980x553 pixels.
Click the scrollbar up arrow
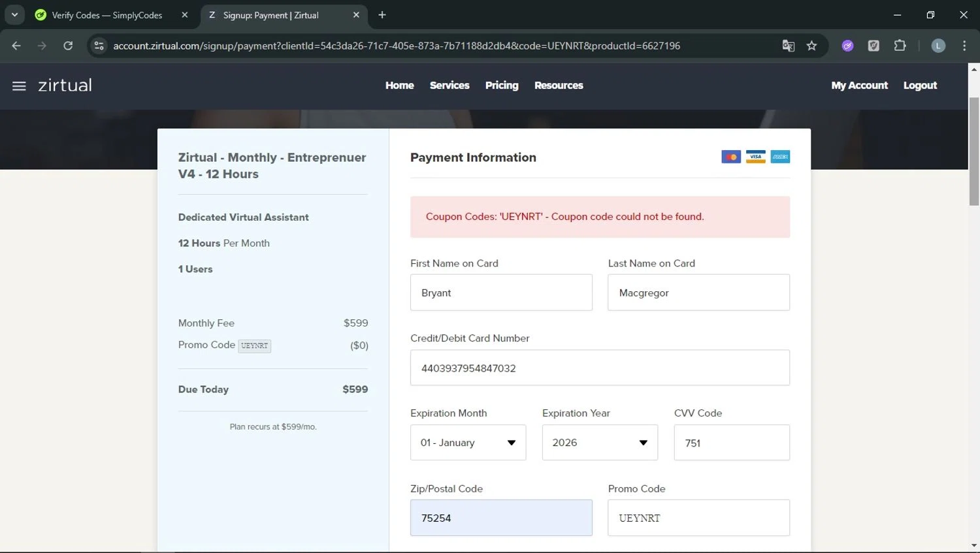click(x=973, y=69)
